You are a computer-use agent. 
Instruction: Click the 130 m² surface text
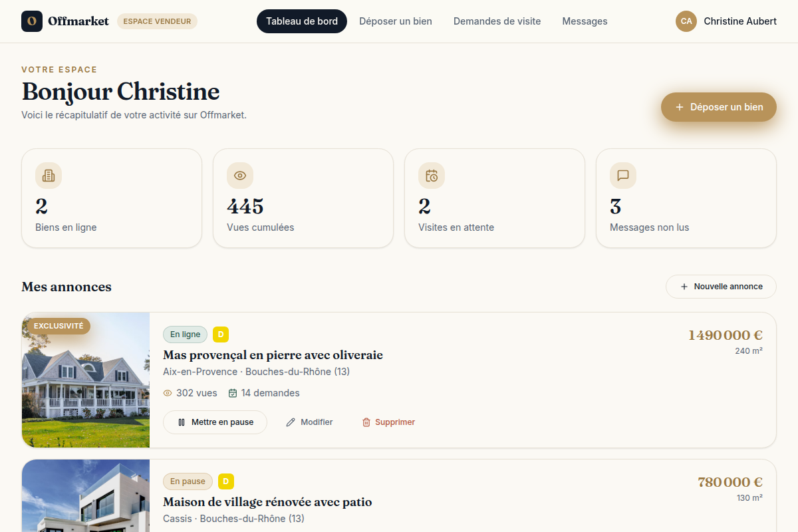749,498
